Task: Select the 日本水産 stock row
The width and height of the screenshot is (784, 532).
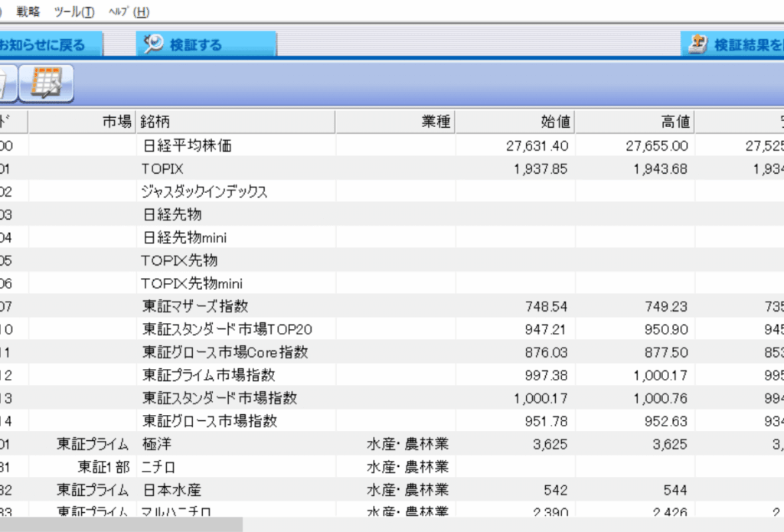Action: click(171, 490)
